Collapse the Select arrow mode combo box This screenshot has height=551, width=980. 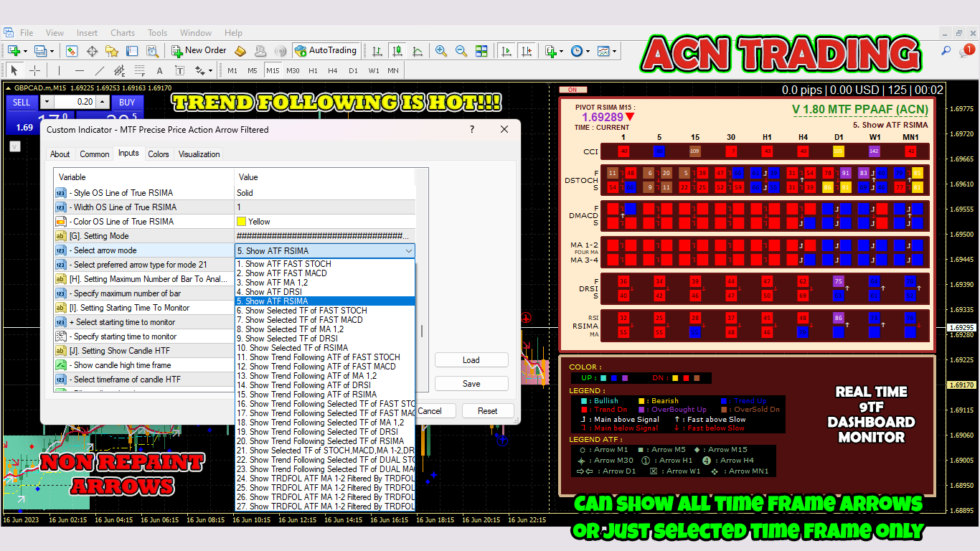[x=408, y=251]
